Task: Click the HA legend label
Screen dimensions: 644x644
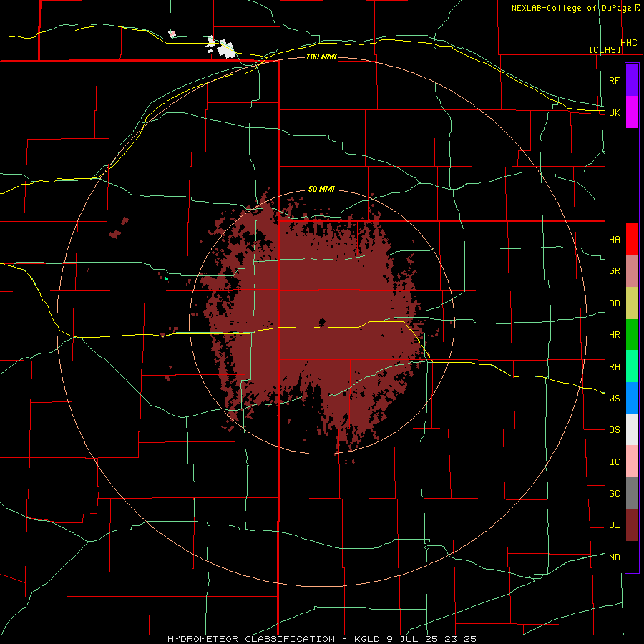Action: (614, 240)
